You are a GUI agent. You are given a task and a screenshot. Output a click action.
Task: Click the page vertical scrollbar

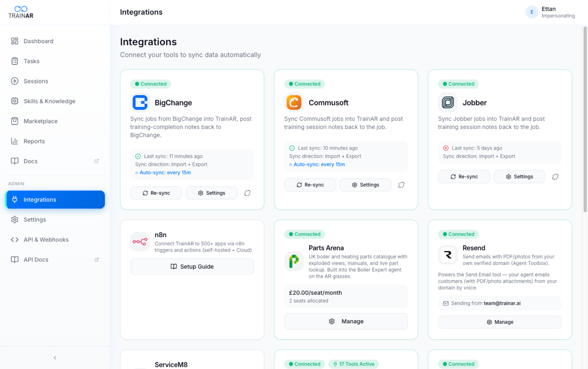tap(585, 119)
